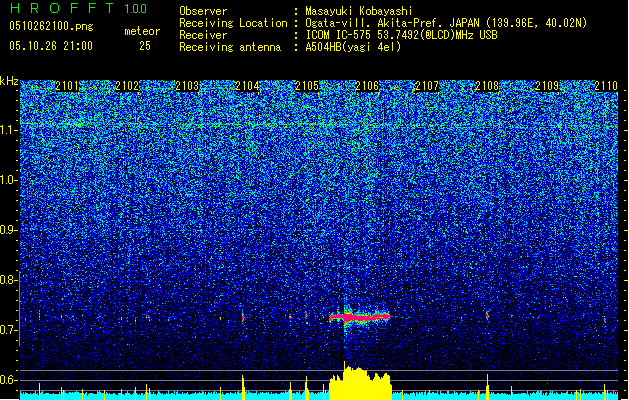Click receiver ICOM IC-575 53.7492 MHz text
The height and width of the screenshot is (400, 629).
(x=401, y=35)
